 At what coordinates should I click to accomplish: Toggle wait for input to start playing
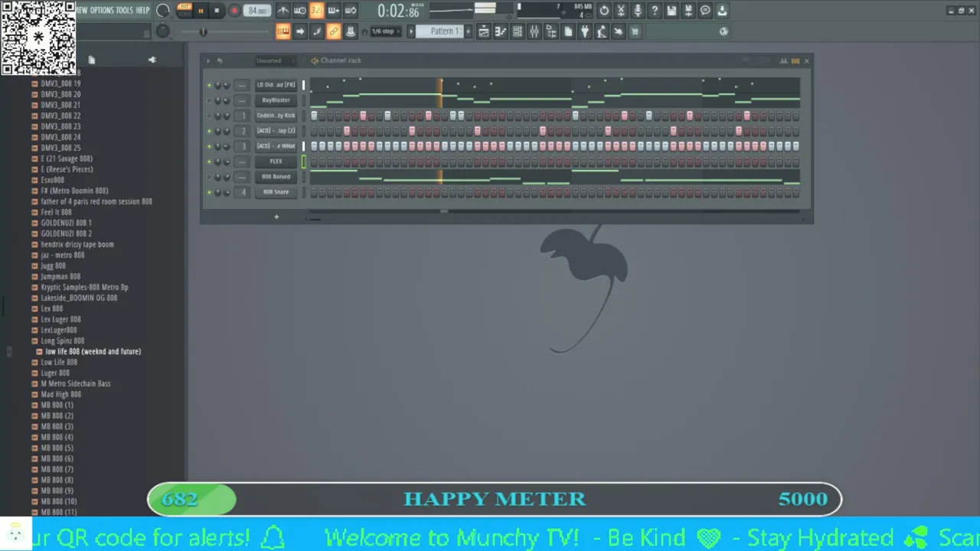pos(300,11)
